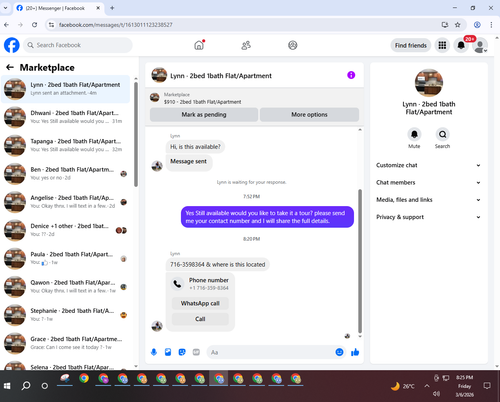Click the large listing photo in info panel
Screen dimensions: 500x402
pos(429,83)
